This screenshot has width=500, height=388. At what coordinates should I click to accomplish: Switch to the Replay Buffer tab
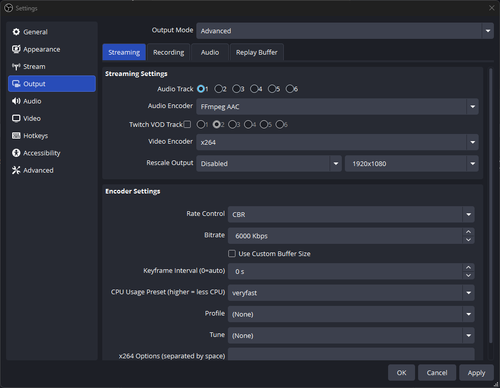coord(257,52)
